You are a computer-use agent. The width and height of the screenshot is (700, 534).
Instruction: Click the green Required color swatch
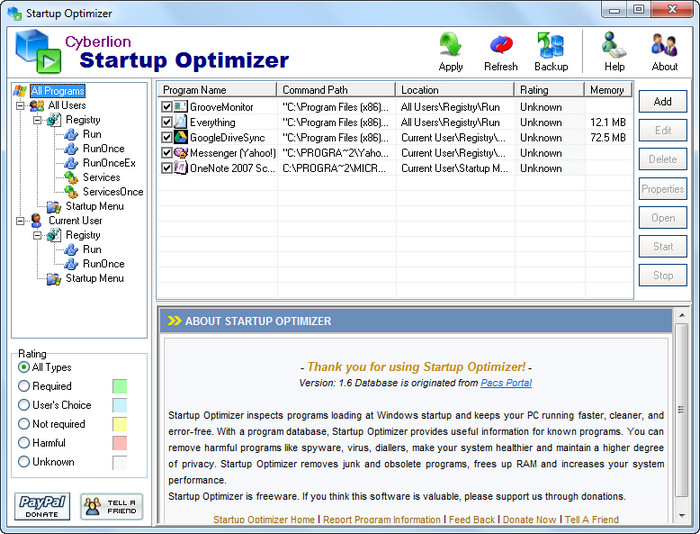[120, 386]
